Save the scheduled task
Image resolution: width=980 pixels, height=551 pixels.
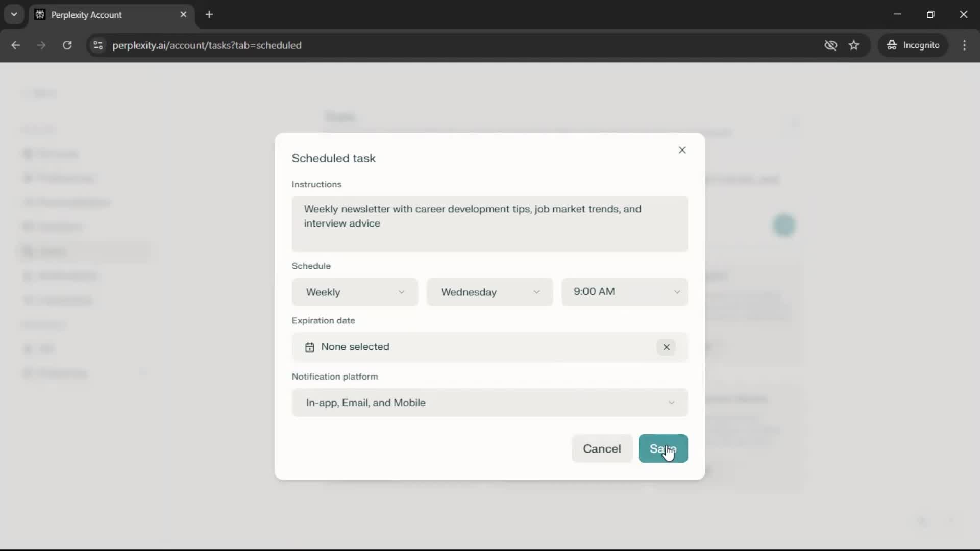(x=663, y=449)
